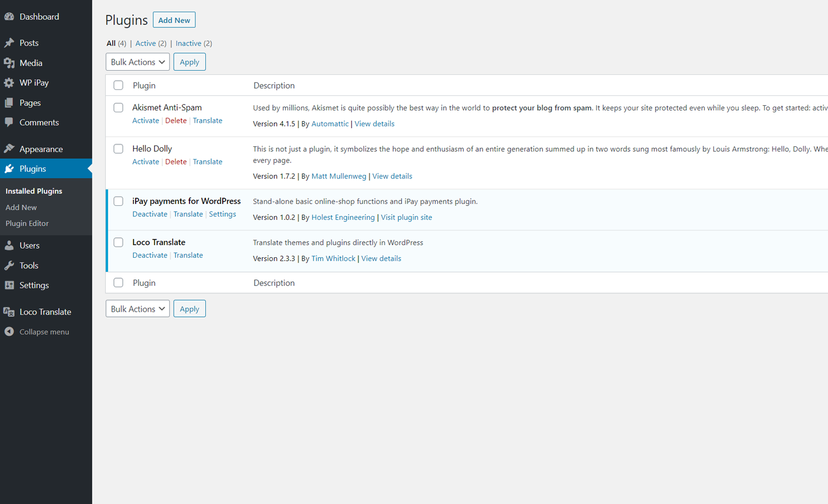Open Settings for iPay payments plugin

(223, 214)
